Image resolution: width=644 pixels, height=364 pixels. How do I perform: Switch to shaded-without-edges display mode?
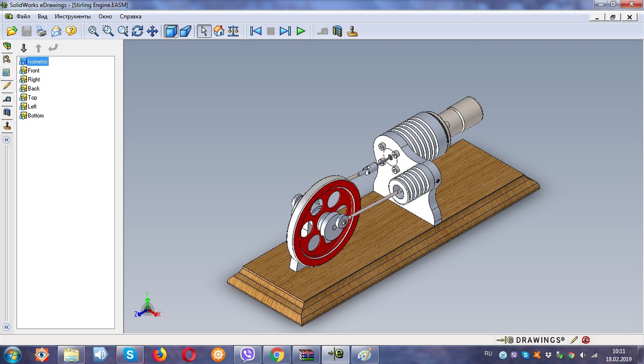[185, 31]
